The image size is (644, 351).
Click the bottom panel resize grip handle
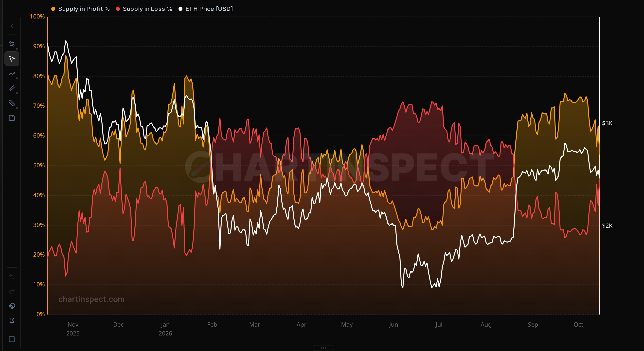[323, 348]
